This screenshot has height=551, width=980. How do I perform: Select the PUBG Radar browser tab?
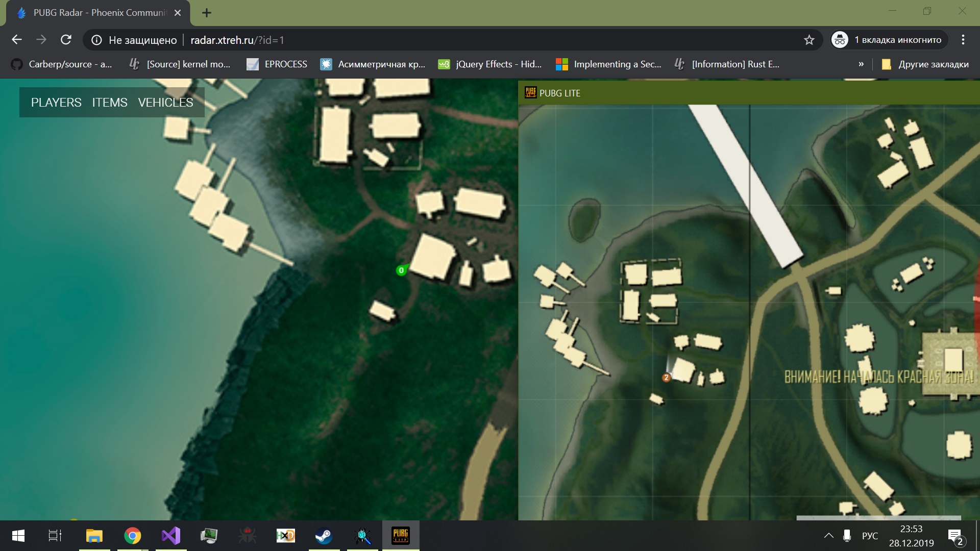tap(98, 13)
